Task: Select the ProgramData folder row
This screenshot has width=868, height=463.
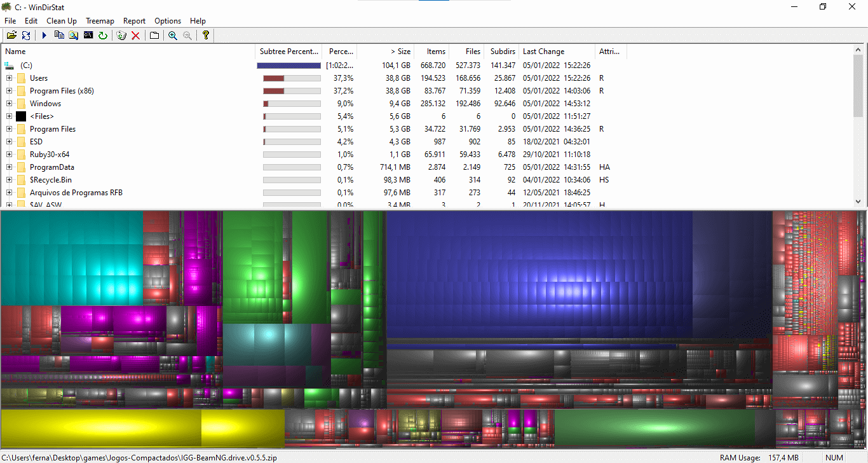Action: 52,167
